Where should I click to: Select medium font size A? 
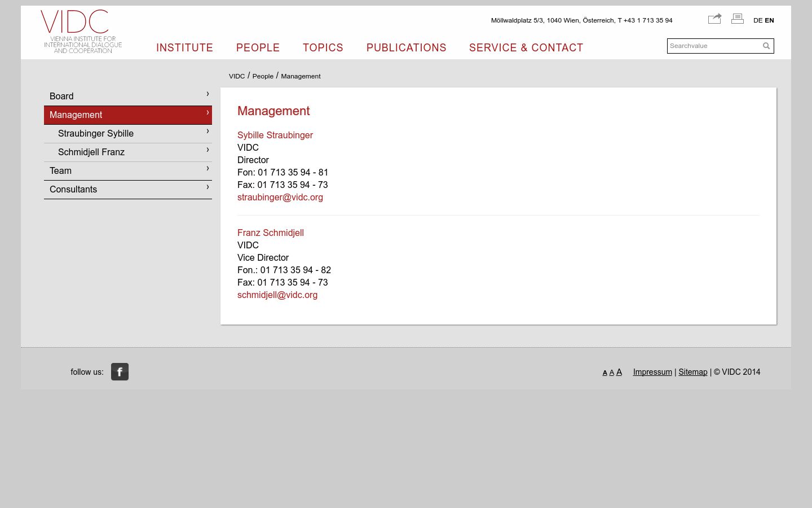click(x=611, y=373)
